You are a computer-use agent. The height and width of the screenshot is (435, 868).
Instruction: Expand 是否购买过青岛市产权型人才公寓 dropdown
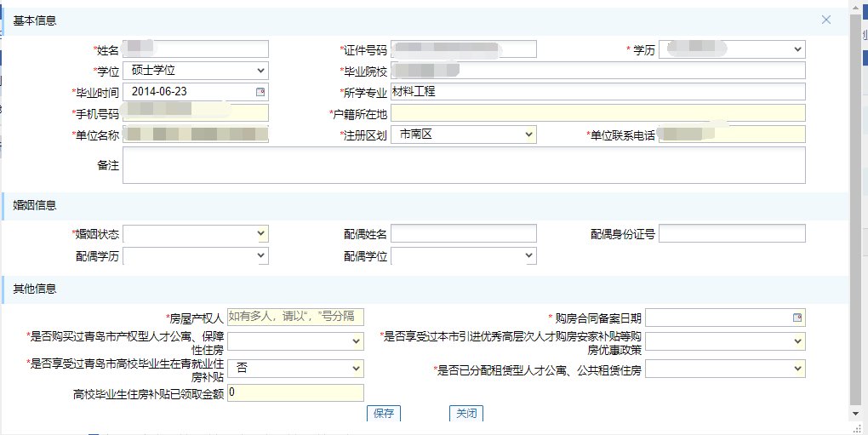356,341
